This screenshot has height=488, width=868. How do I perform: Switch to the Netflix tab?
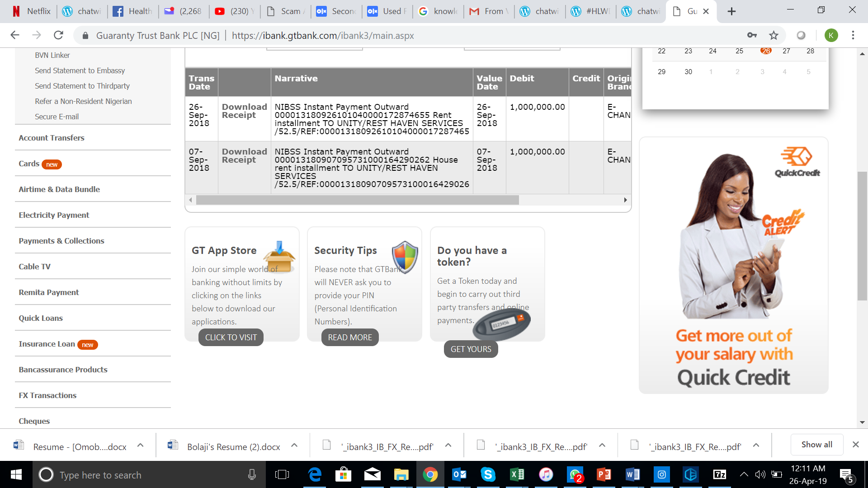tap(32, 11)
